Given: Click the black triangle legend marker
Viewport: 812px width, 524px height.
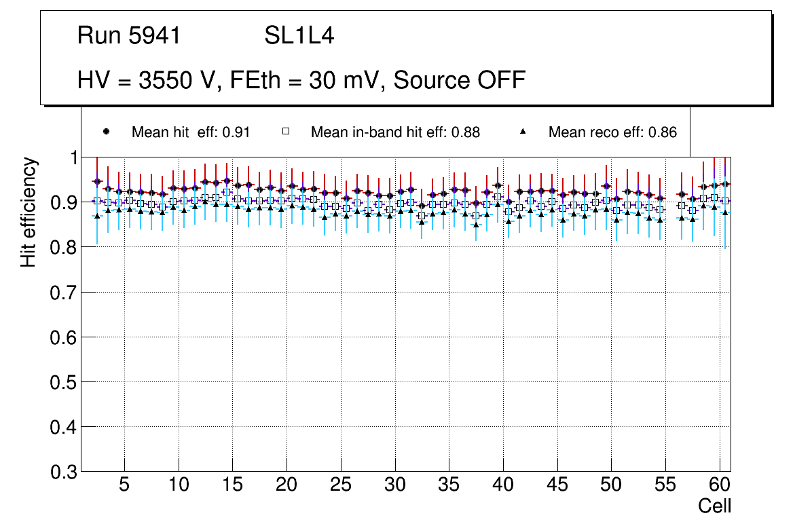Looking at the screenshot, I should point(523,132).
